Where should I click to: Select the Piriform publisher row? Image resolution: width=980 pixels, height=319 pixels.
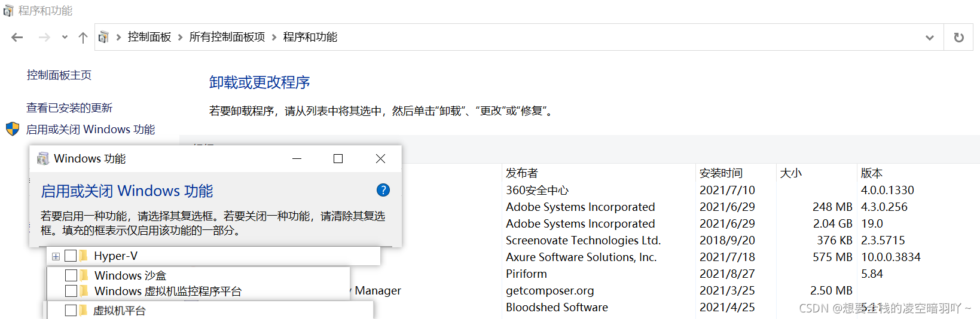(526, 274)
